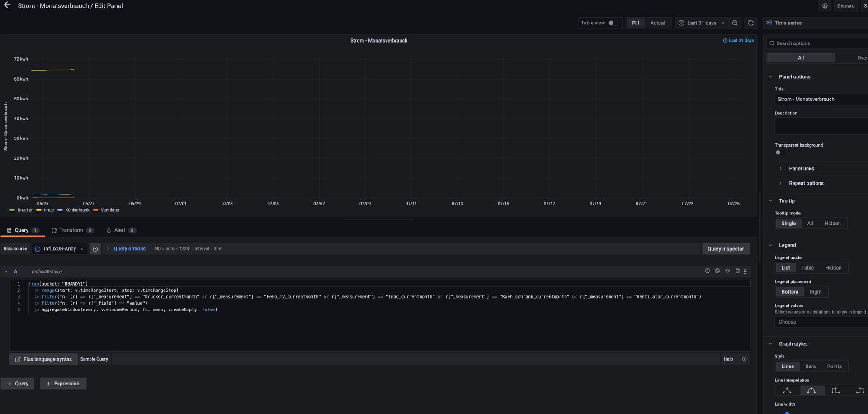Expand Repeat options section

(x=806, y=183)
